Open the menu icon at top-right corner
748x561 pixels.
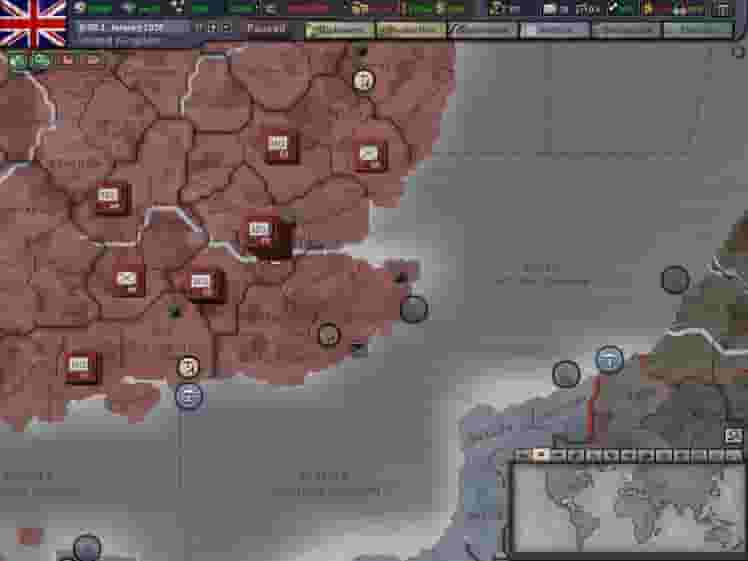pos(724,9)
